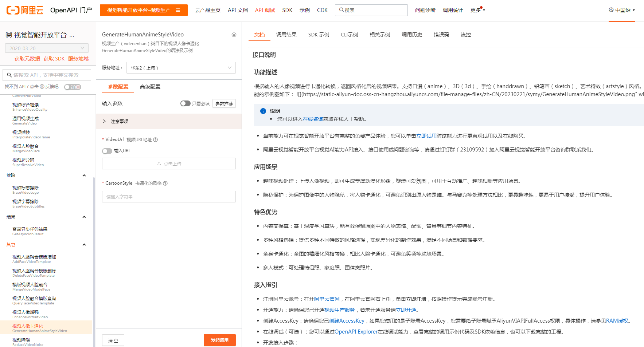Click the 阿里云官网 link

tap(327, 299)
